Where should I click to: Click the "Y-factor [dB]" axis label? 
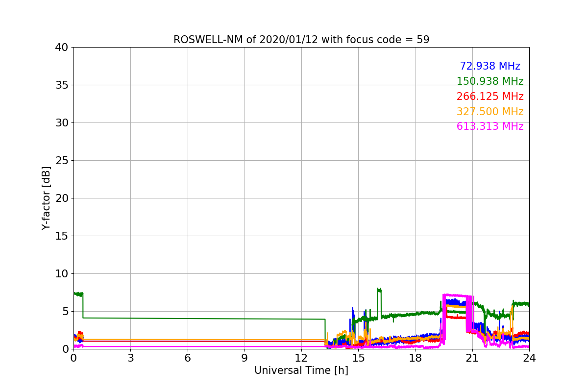(46, 198)
